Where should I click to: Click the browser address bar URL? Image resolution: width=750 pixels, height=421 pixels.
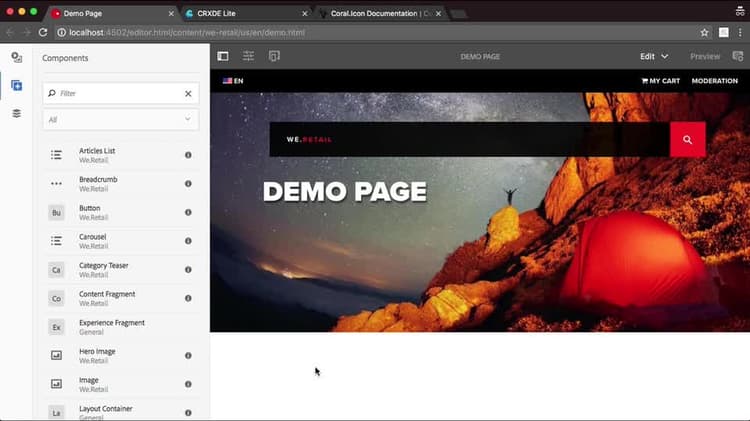pos(187,33)
